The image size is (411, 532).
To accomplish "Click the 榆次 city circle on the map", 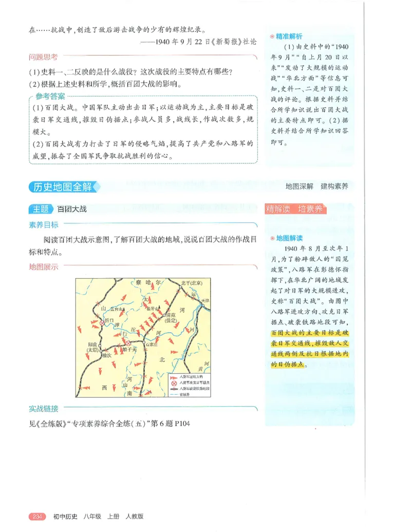I will 101,351.
